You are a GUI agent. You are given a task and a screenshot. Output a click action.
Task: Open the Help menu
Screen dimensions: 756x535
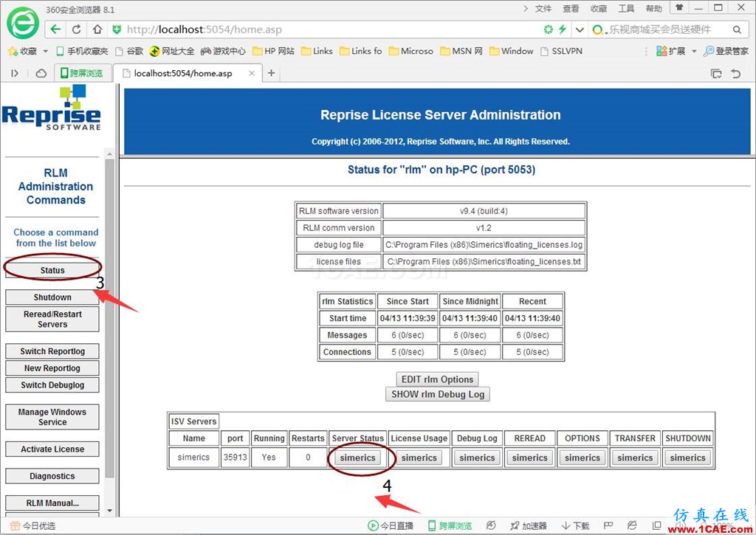click(x=654, y=9)
